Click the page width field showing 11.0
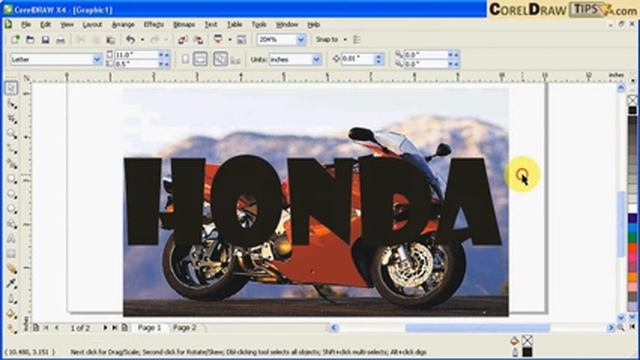The width and height of the screenshot is (640, 360). (x=136, y=55)
